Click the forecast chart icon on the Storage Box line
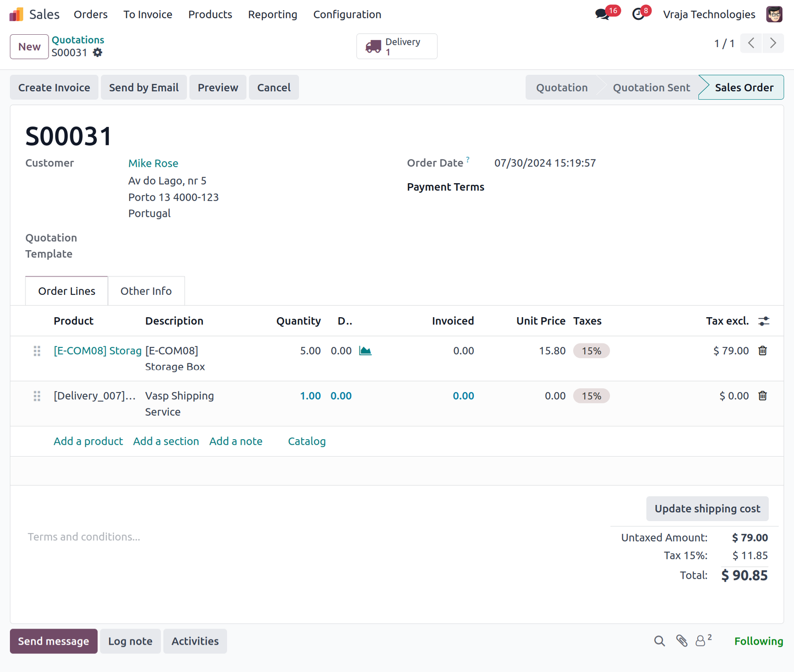 365,351
